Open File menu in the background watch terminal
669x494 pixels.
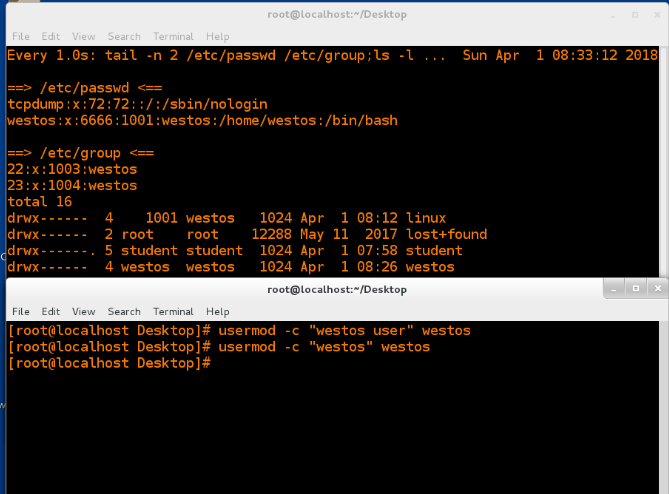pyautogui.click(x=20, y=37)
